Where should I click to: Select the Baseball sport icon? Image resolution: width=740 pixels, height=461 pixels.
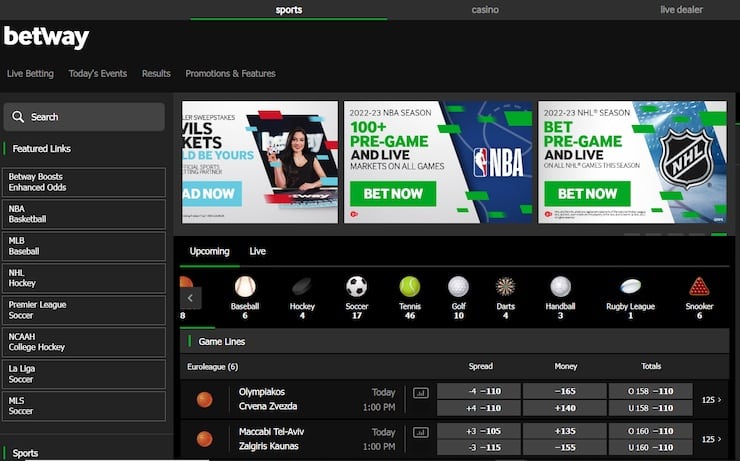(x=245, y=286)
